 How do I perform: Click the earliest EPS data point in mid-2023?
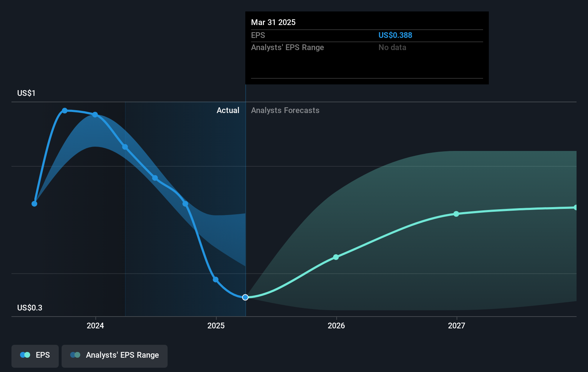point(34,204)
